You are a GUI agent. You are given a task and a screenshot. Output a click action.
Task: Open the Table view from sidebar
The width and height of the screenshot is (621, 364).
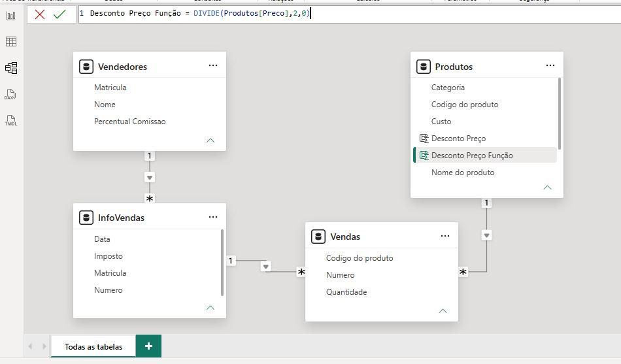point(11,42)
